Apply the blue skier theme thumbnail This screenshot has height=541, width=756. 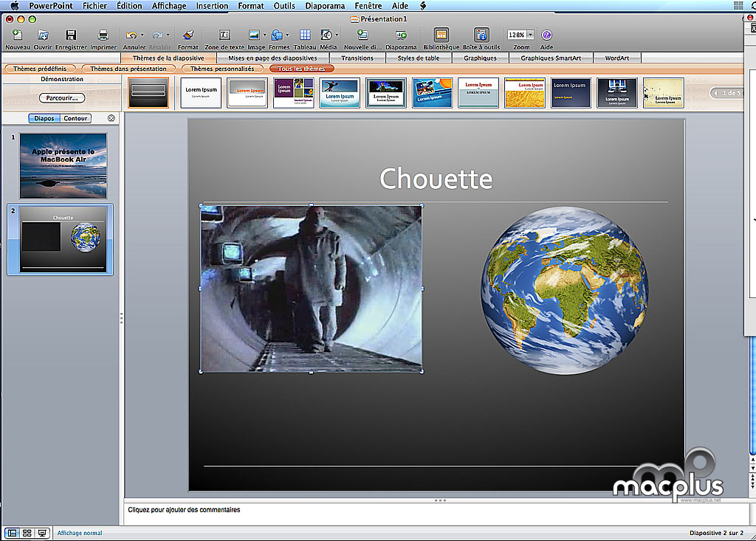tap(340, 92)
